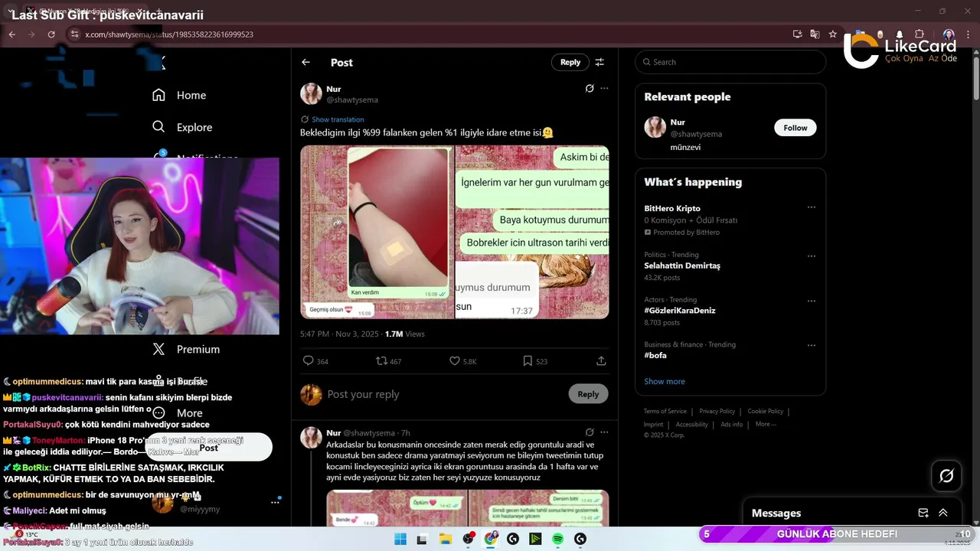
Task: Click Show more under What's happening
Action: click(665, 381)
